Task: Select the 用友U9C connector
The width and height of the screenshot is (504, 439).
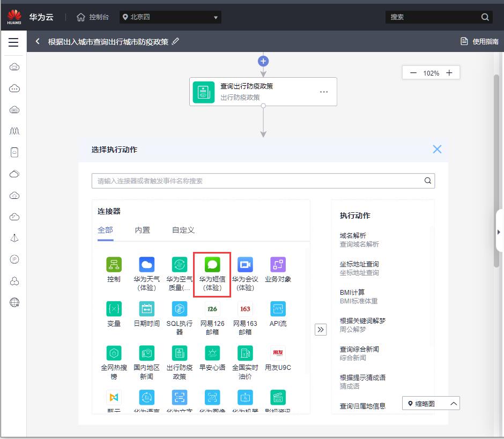Action: [278, 359]
